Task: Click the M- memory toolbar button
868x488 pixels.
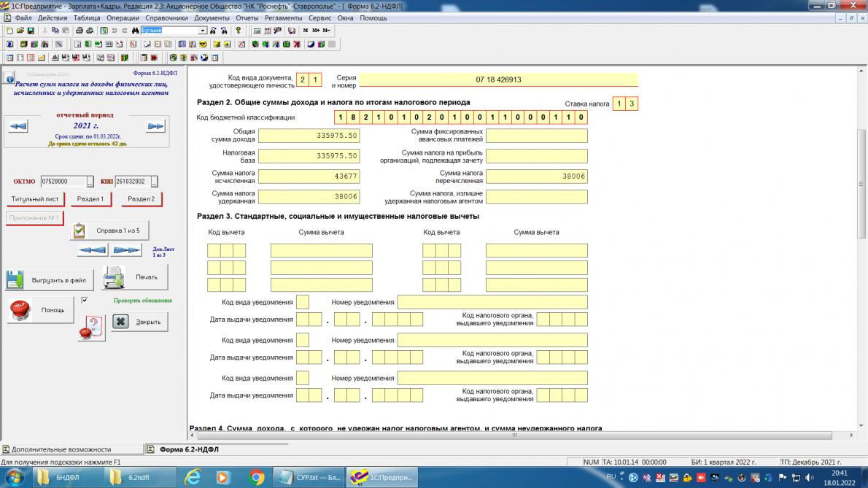Action: pyautogui.click(x=327, y=31)
